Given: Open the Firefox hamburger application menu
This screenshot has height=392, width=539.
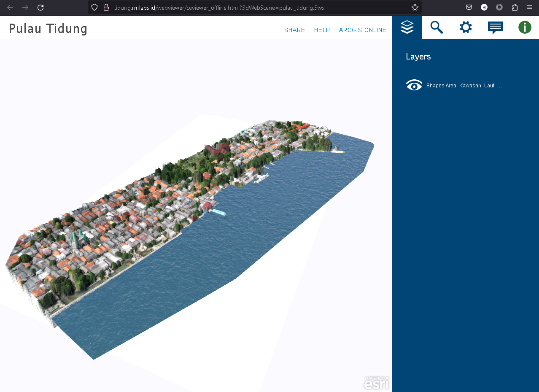Looking at the screenshot, I should tap(530, 8).
